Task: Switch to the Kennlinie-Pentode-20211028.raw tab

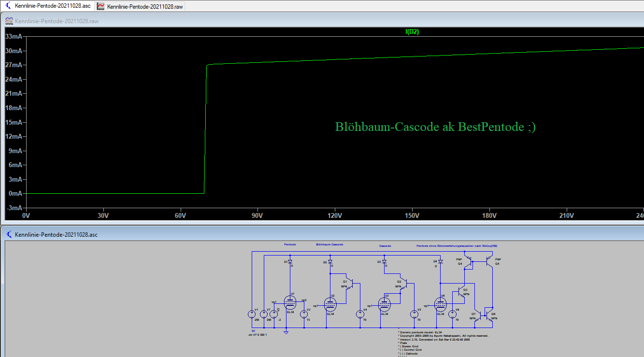Action: click(140, 7)
